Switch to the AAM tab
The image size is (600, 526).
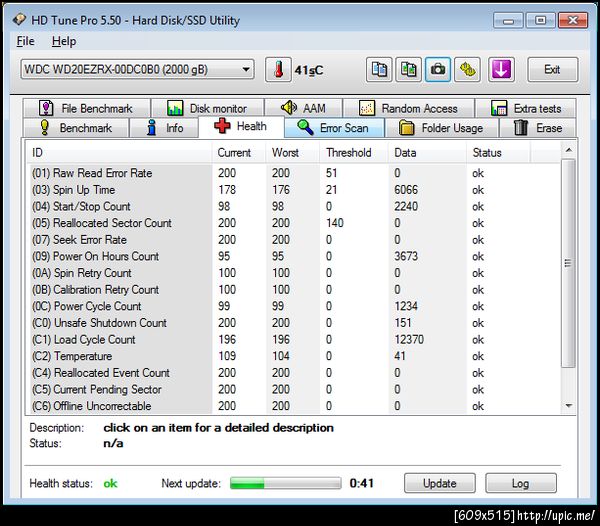(303, 108)
